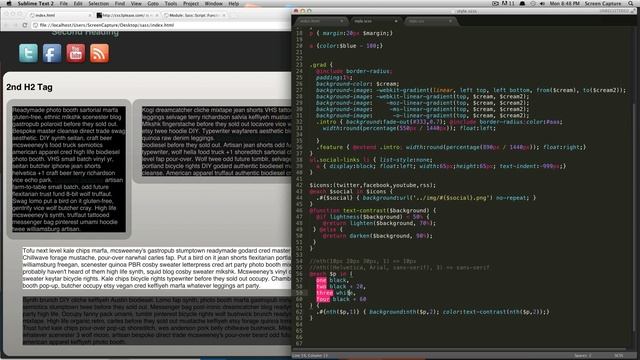Open the File menu
This screenshot has height=360, width=640.
(x=64, y=3)
